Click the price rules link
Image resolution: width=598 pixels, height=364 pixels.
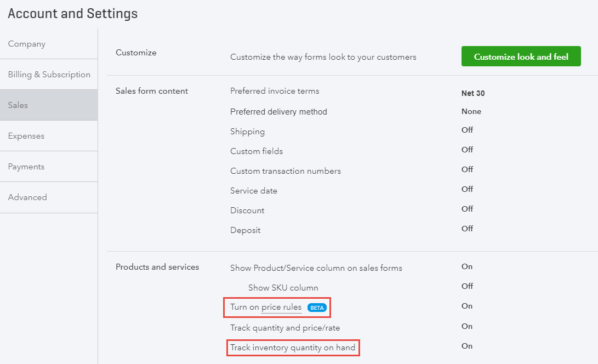tap(281, 308)
